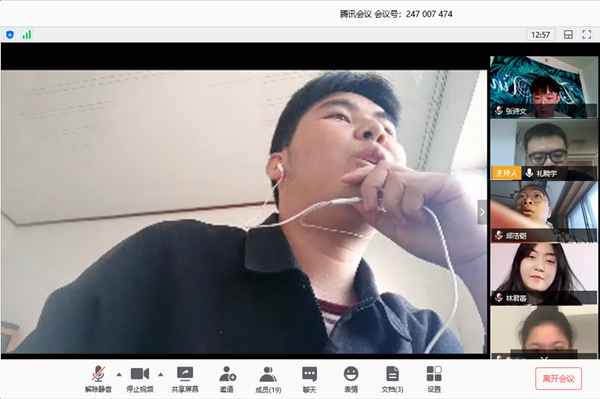600x399 pixels.
Task: Click 离开会议 leave meeting button
Action: 558,379
